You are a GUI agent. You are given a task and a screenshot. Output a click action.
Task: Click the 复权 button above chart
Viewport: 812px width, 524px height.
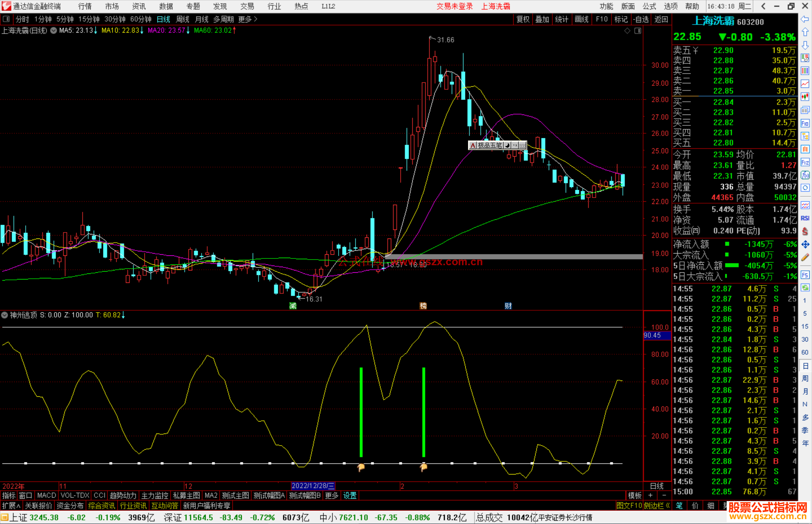pyautogui.click(x=523, y=19)
